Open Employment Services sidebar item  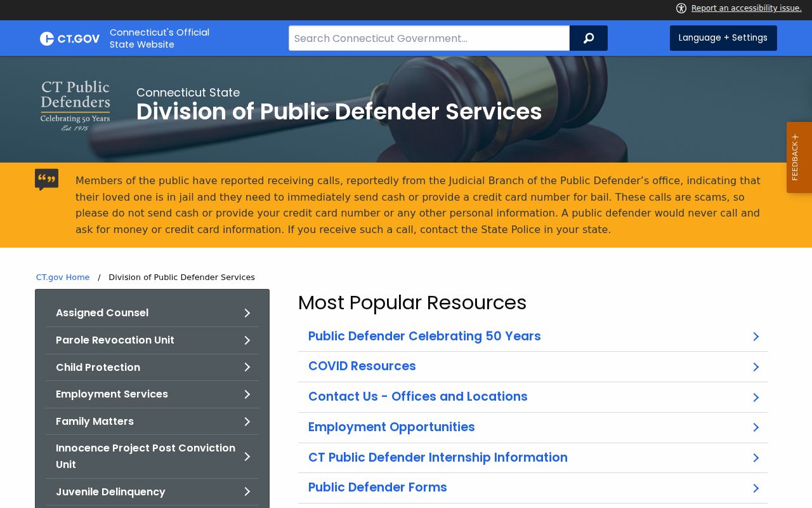coord(152,394)
